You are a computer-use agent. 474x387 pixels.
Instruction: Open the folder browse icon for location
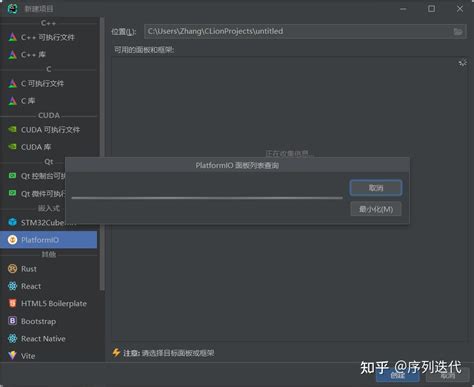(458, 32)
